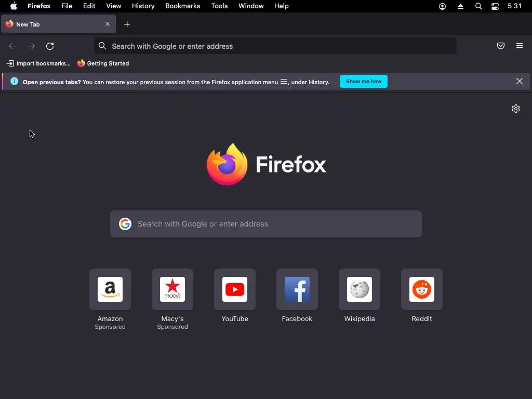
Task: Open the View menu
Action: tap(113, 6)
